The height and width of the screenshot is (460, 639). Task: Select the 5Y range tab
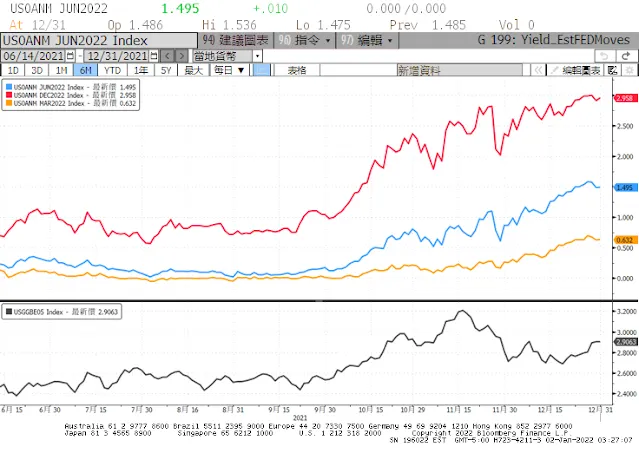coord(166,70)
